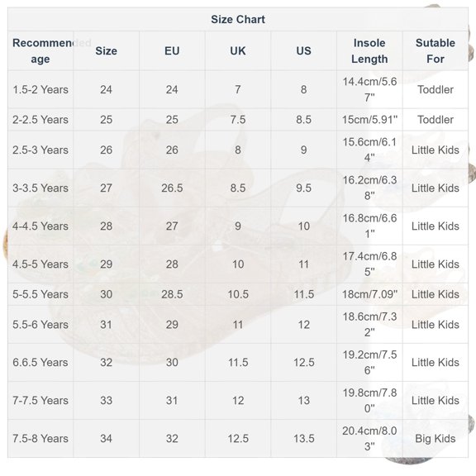
Task: Click the US size 12.5 cell
Action: pos(303,362)
